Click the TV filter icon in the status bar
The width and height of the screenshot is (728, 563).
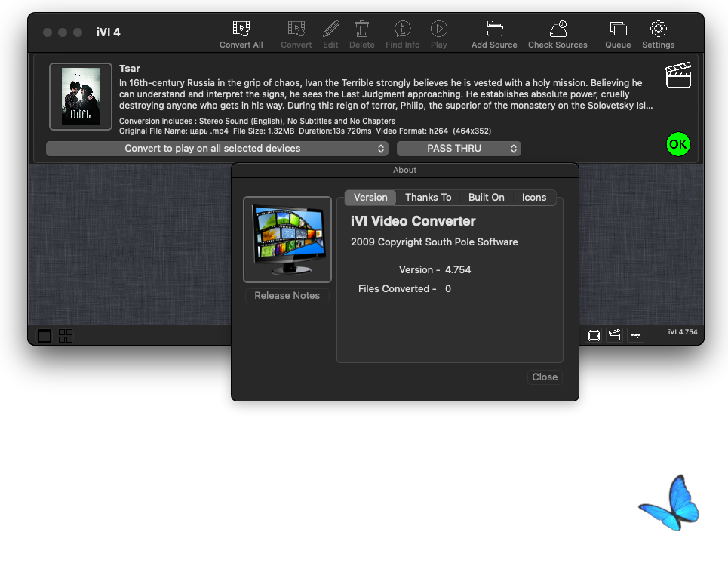[594, 335]
